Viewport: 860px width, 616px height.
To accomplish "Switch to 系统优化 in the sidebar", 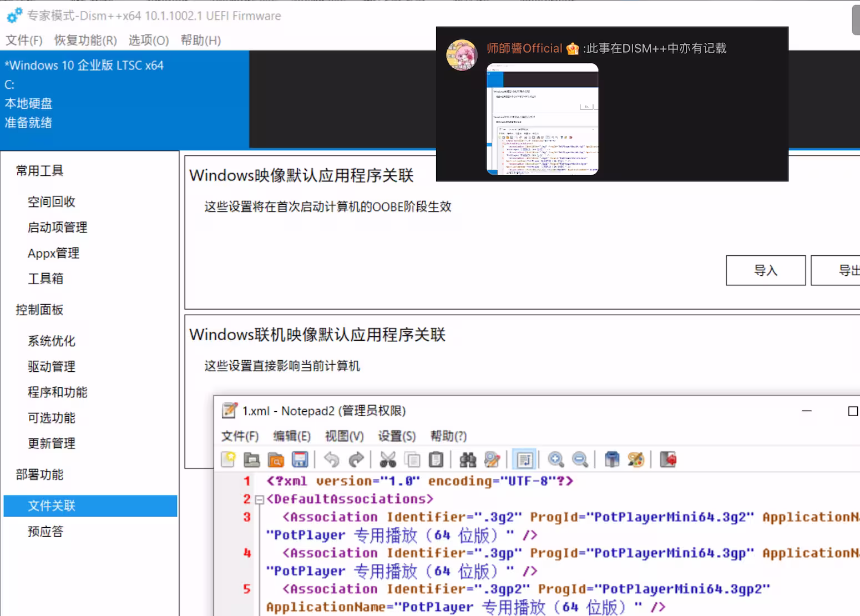I will 52,341.
